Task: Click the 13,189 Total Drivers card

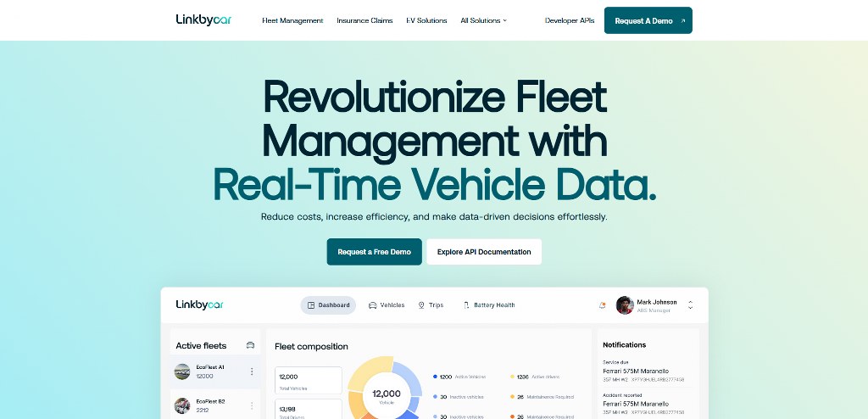Action: coord(309,409)
